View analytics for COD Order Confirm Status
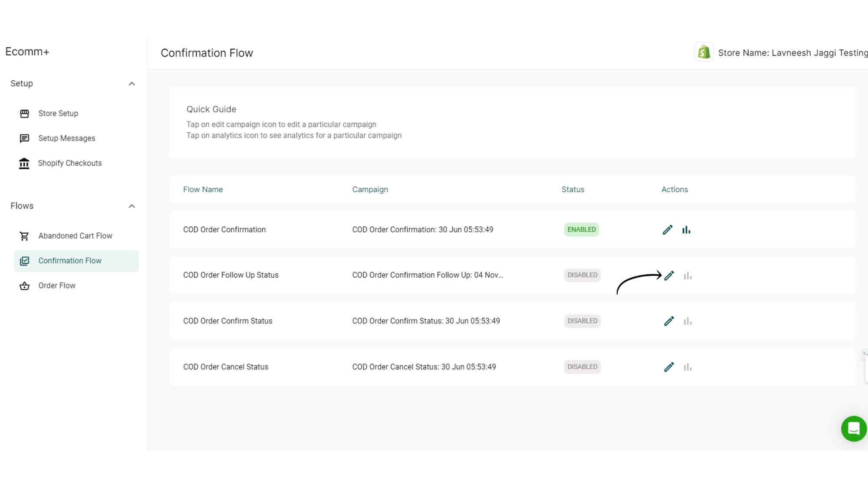Viewport: 868px width, 488px height. (687, 321)
